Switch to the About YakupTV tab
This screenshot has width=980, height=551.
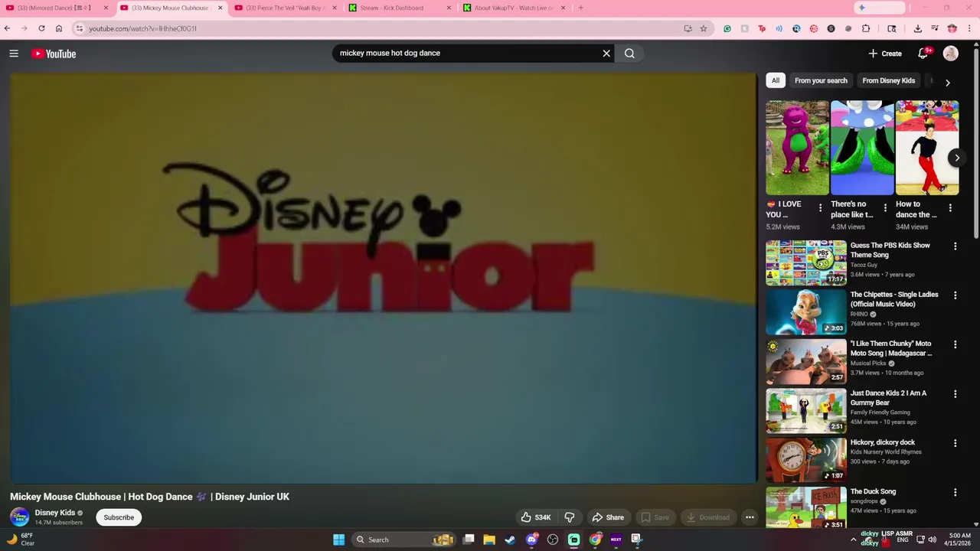[x=514, y=8]
